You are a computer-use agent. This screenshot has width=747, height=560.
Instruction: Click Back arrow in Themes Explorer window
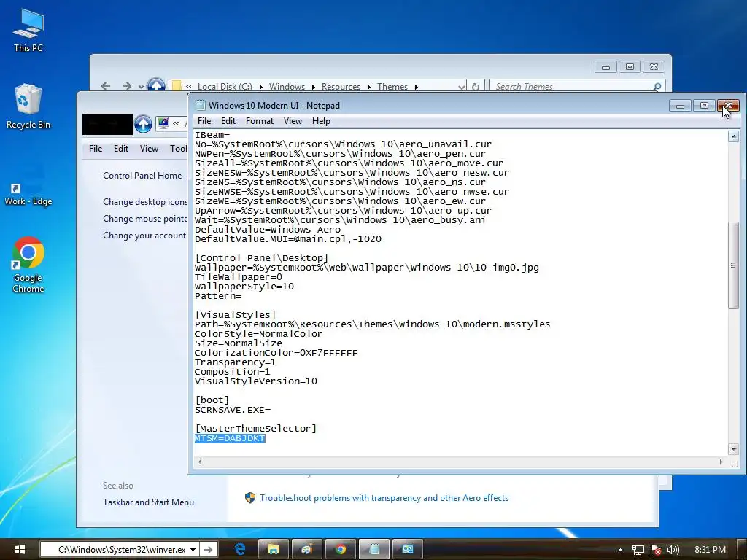(x=106, y=86)
